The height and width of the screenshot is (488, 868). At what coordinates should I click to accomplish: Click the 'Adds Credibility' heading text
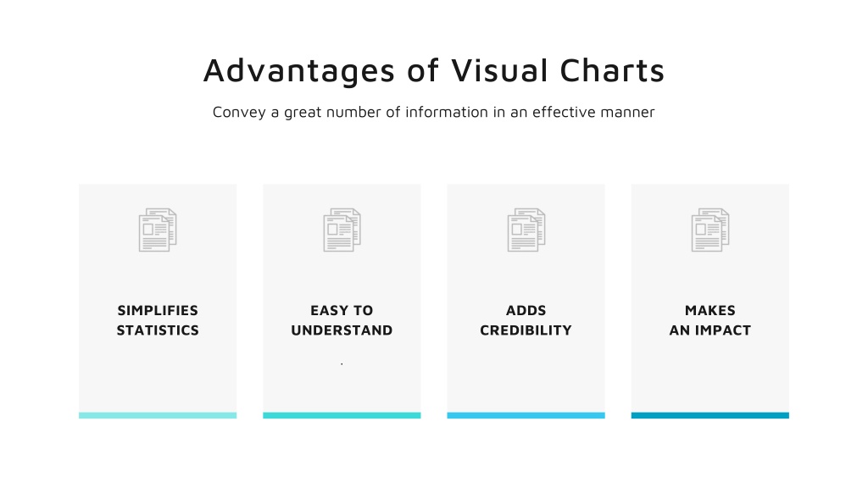[x=526, y=320]
